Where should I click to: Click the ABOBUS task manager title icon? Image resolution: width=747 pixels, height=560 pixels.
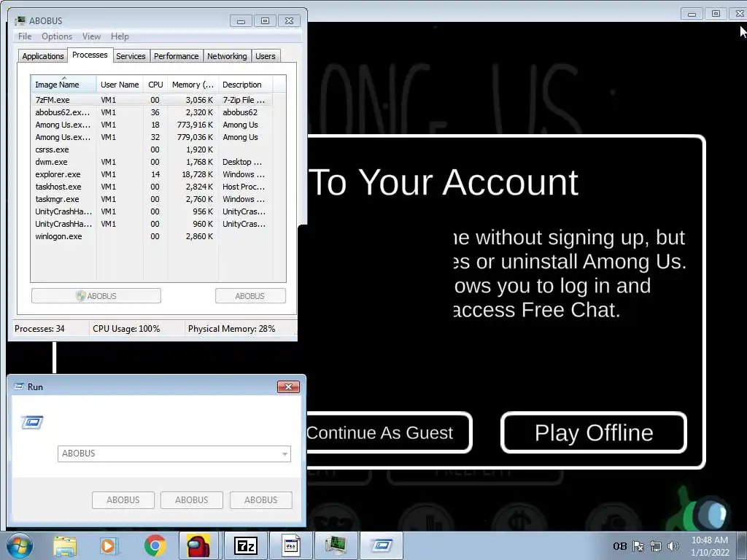coord(20,20)
